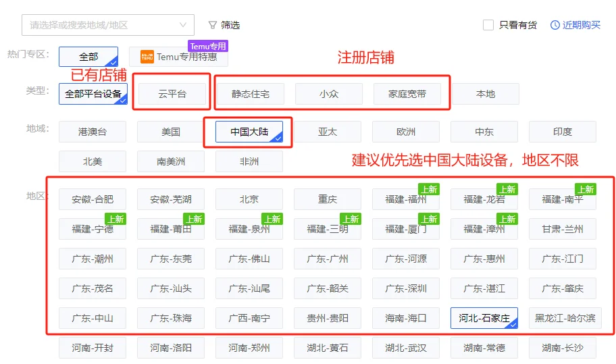Image resolution: width=616 pixels, height=364 pixels.
Task: Select area 安徽-芜湖
Action: [x=170, y=199]
